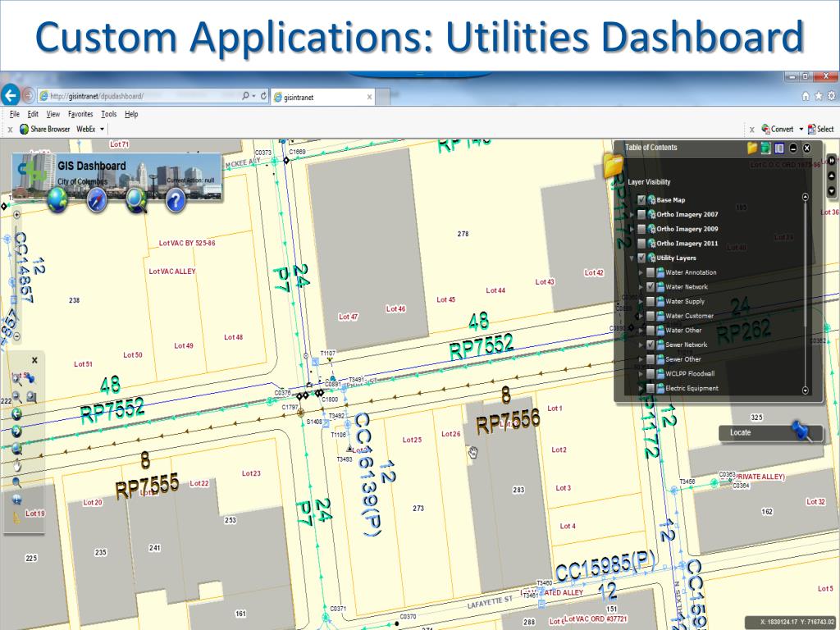Click the blue panel layout icon in Table of Contents header
The width and height of the screenshot is (840, 630).
[x=779, y=148]
